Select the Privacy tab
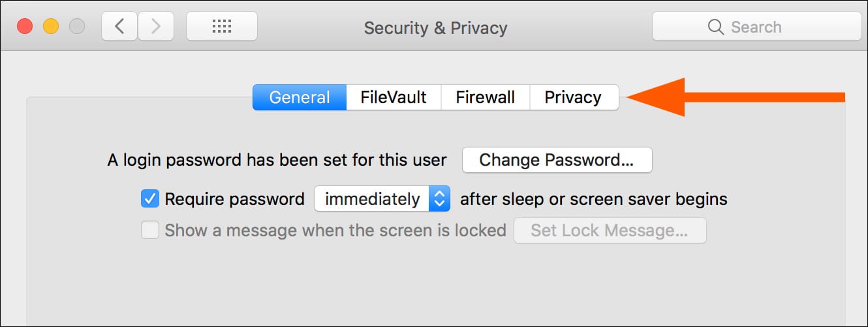 (x=573, y=98)
